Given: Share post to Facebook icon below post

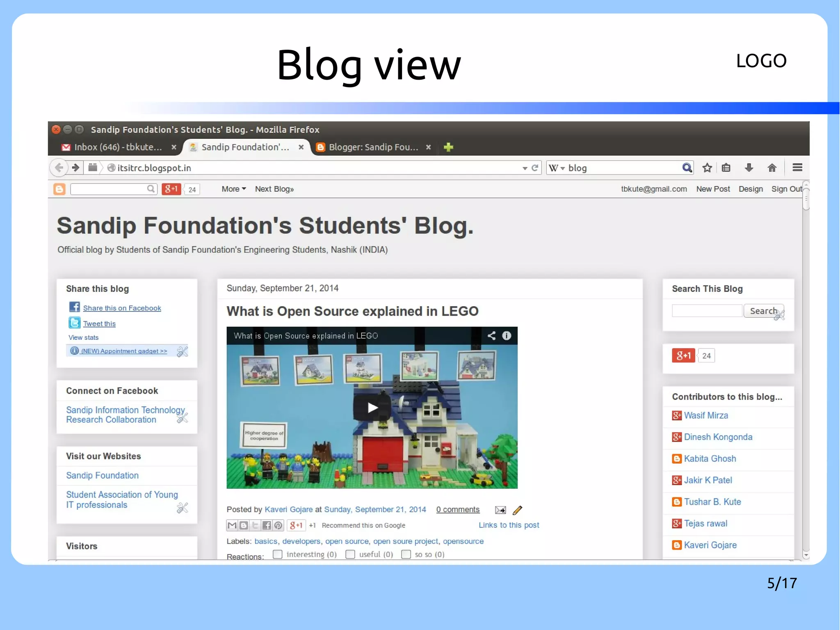Looking at the screenshot, I should point(267,525).
